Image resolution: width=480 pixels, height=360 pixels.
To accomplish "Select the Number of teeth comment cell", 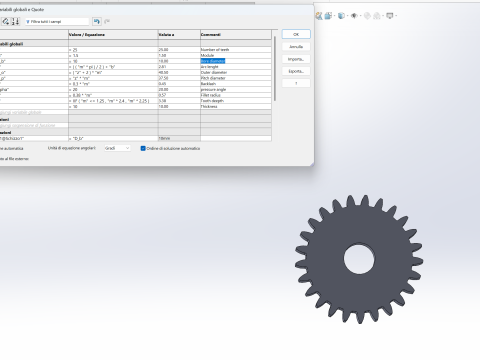I will [236, 50].
